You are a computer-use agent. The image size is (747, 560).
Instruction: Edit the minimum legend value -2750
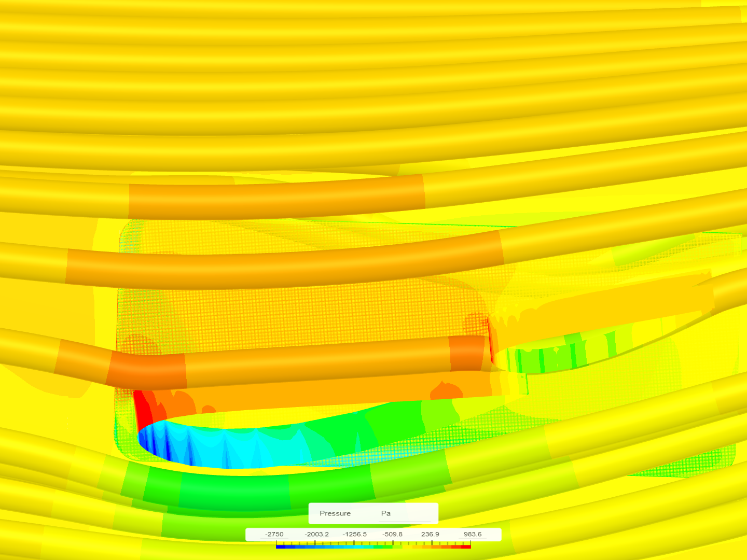pos(274,534)
